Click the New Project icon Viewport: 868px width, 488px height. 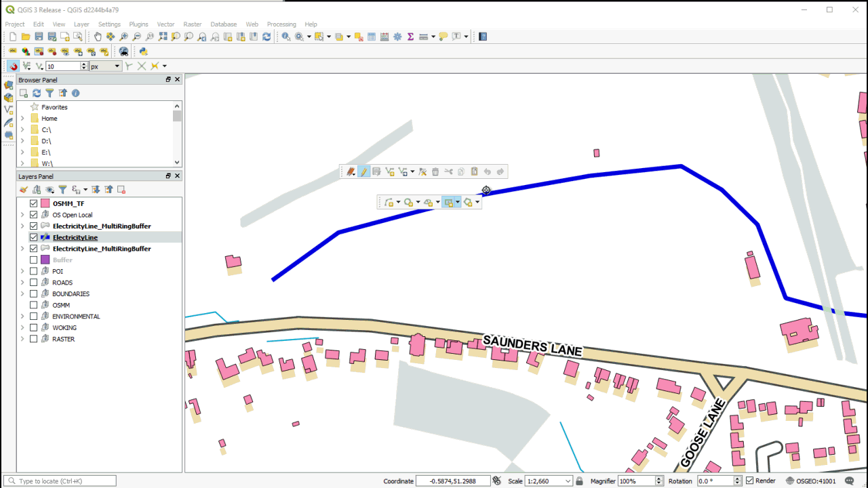(x=12, y=37)
